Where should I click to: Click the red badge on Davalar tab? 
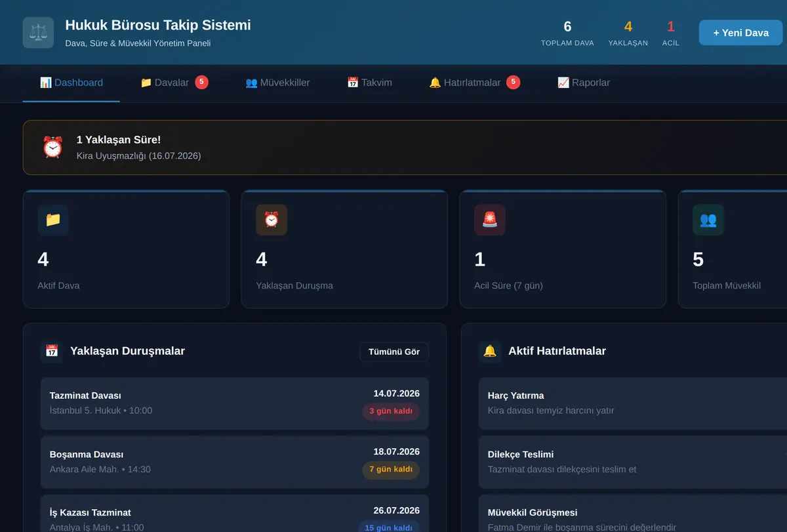201,82
